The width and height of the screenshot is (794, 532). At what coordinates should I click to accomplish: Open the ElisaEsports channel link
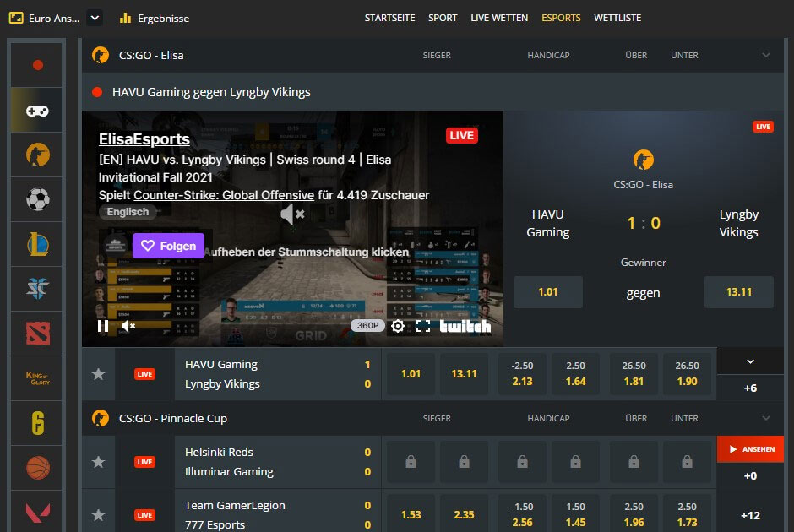pyautogui.click(x=144, y=139)
